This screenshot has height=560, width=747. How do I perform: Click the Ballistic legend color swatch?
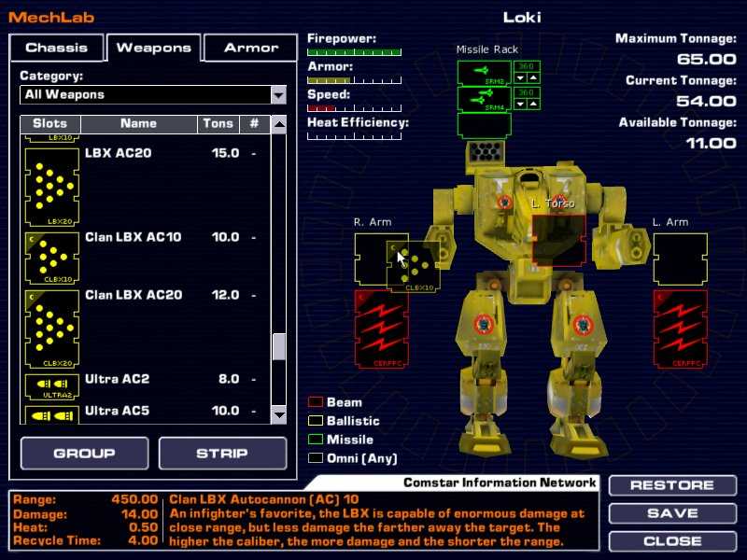(x=316, y=421)
